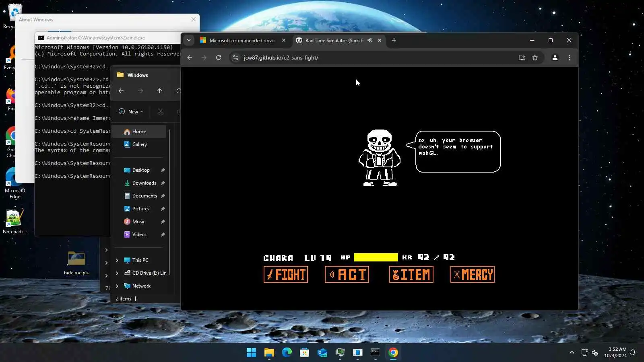View site information icon in address bar

click(x=236, y=58)
